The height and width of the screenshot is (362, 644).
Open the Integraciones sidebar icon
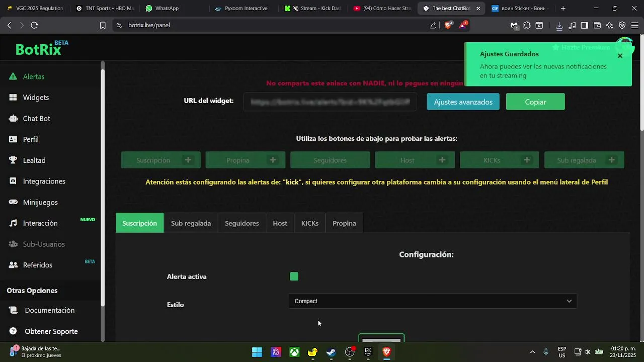(x=13, y=181)
